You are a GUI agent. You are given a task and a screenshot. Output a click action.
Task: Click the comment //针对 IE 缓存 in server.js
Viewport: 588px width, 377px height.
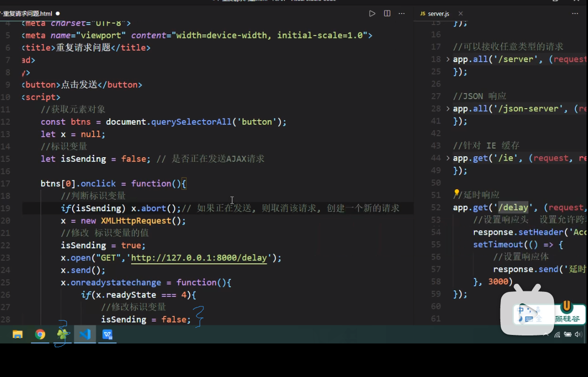(x=486, y=146)
